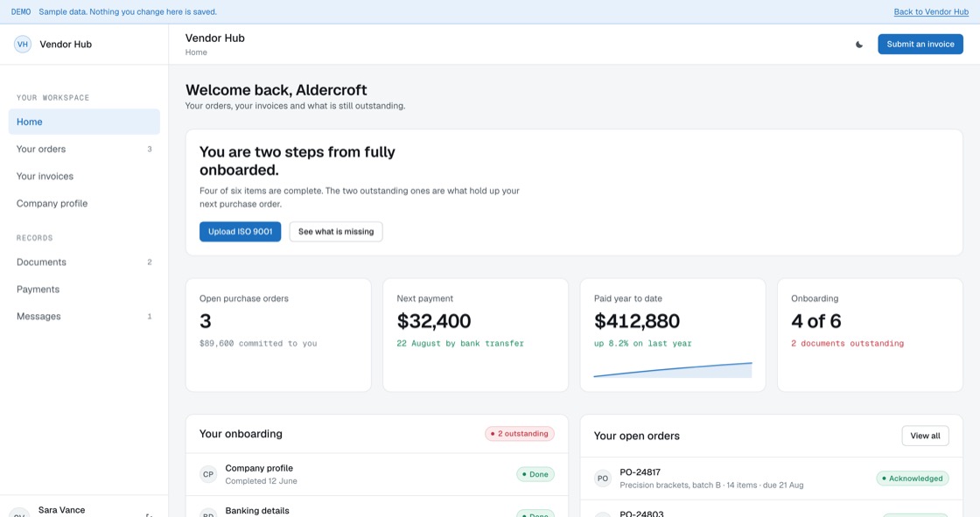This screenshot has width=980, height=517.
Task: Open Documents records
Action: 84,262
